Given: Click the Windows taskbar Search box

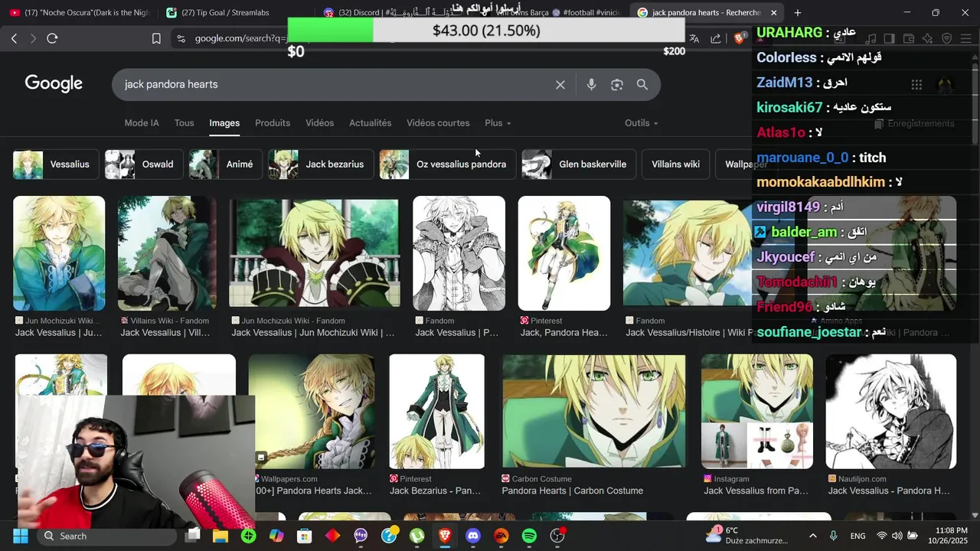Looking at the screenshot, I should pos(106,536).
